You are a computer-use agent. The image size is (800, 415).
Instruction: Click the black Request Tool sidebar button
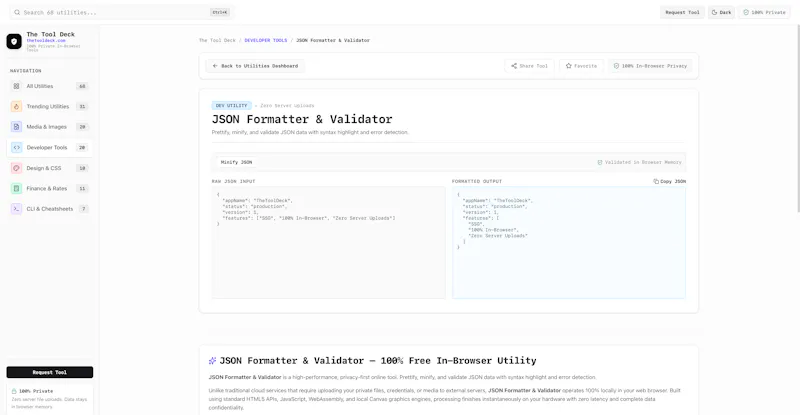pyautogui.click(x=49, y=372)
